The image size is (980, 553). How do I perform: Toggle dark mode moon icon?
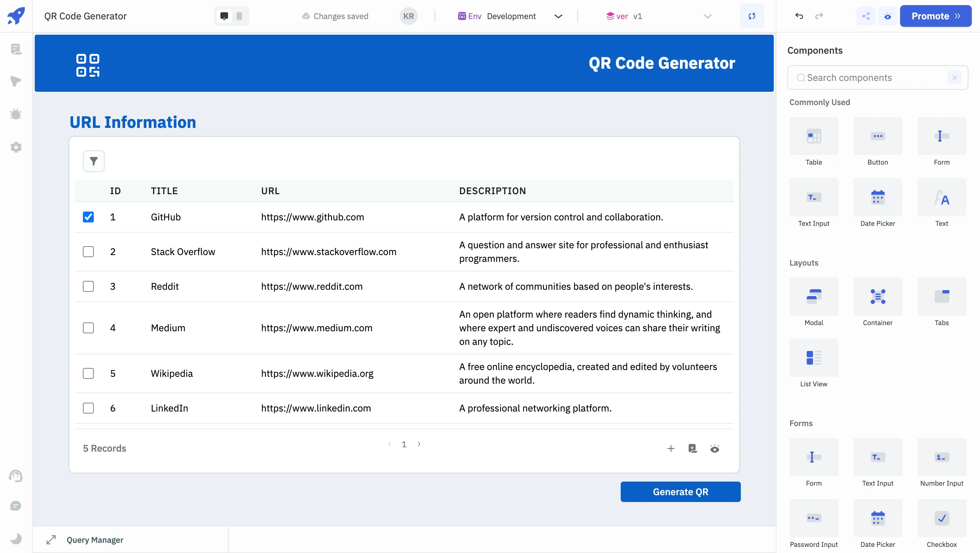point(16,539)
